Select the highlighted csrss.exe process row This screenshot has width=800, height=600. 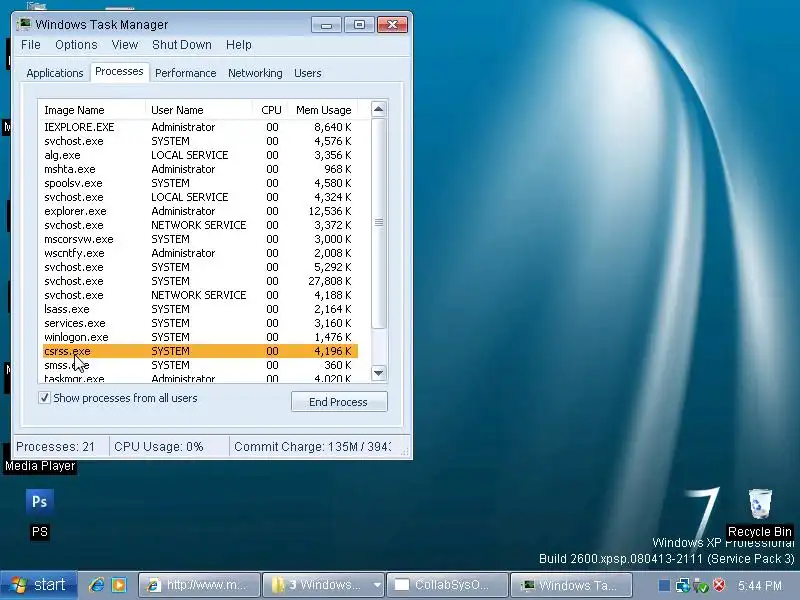click(200, 351)
